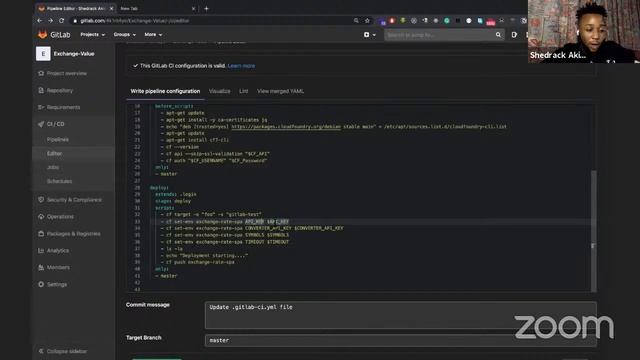Open the Groups dropdown menu

point(124,35)
